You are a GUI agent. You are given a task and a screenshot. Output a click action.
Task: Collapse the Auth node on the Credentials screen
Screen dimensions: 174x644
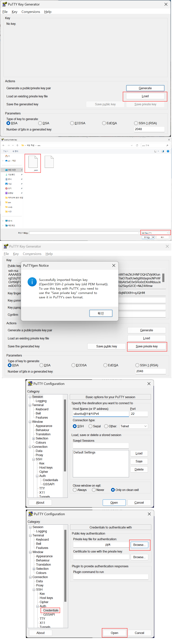click(37, 606)
